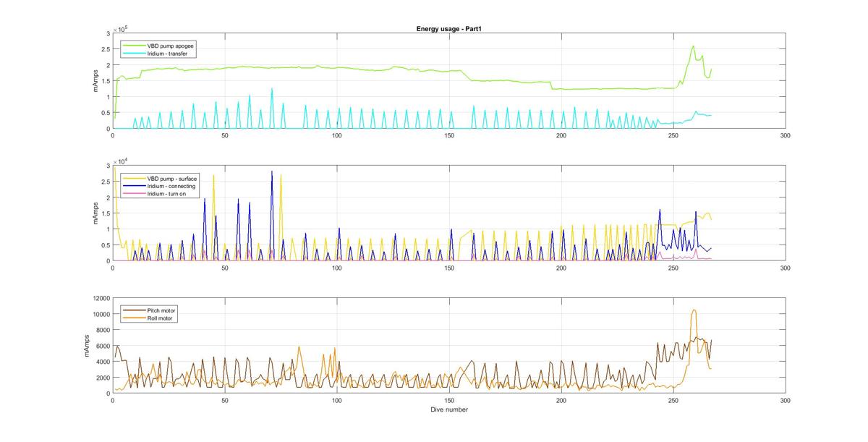Click the orange line sample for Roll motor
The image size is (868, 442).
[135, 318]
